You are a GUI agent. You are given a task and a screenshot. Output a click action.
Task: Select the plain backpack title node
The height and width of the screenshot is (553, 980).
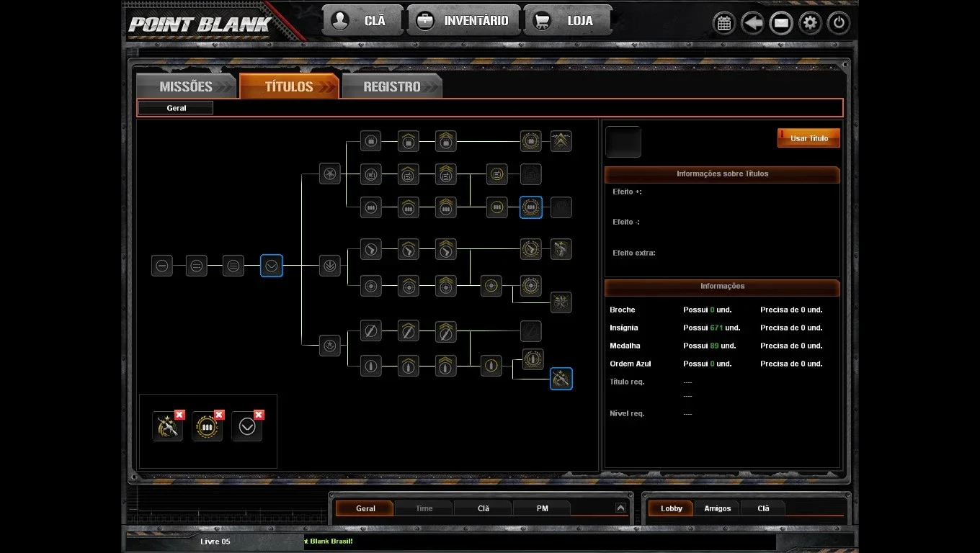(370, 141)
